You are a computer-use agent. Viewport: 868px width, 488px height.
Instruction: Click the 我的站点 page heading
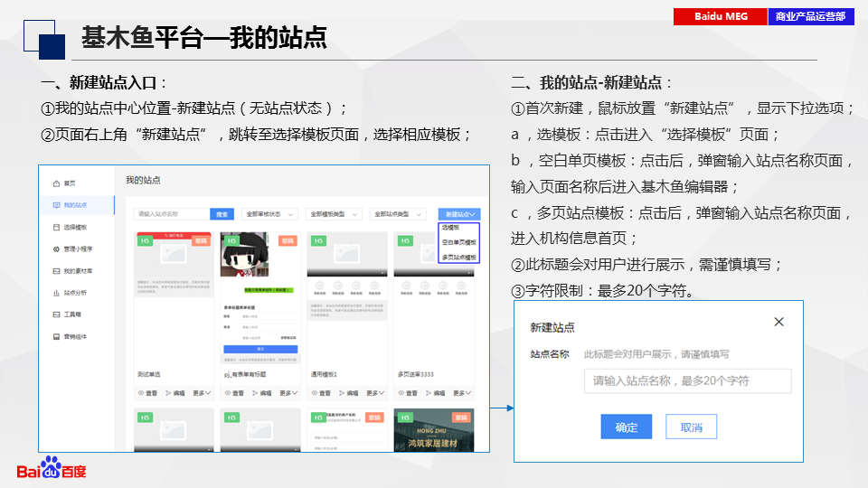coord(143,180)
